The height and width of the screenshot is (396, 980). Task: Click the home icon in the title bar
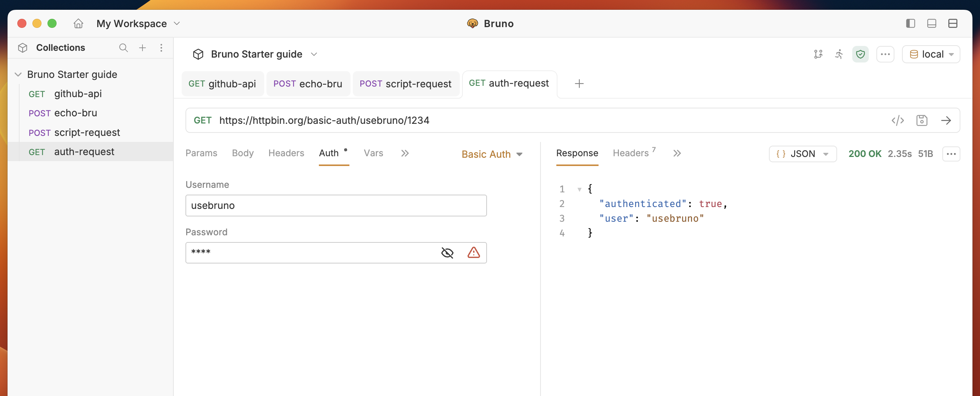pos(78,24)
